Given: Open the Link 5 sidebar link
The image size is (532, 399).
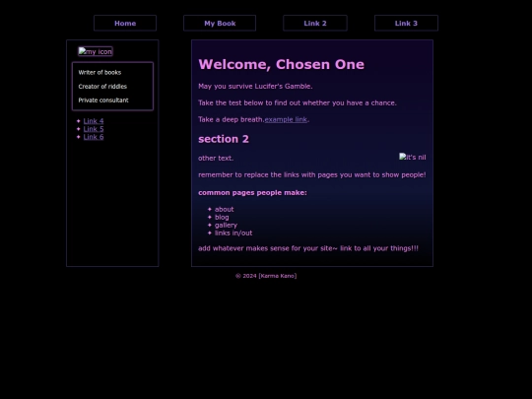Looking at the screenshot, I should pyautogui.click(x=94, y=129).
